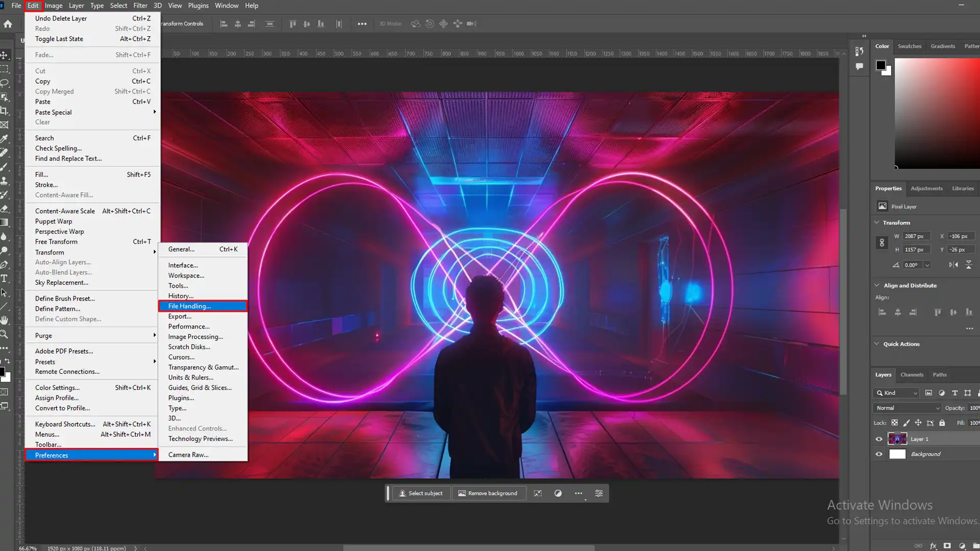The image size is (980, 551).
Task: Click the Home icon in options bar
Action: 8,23
